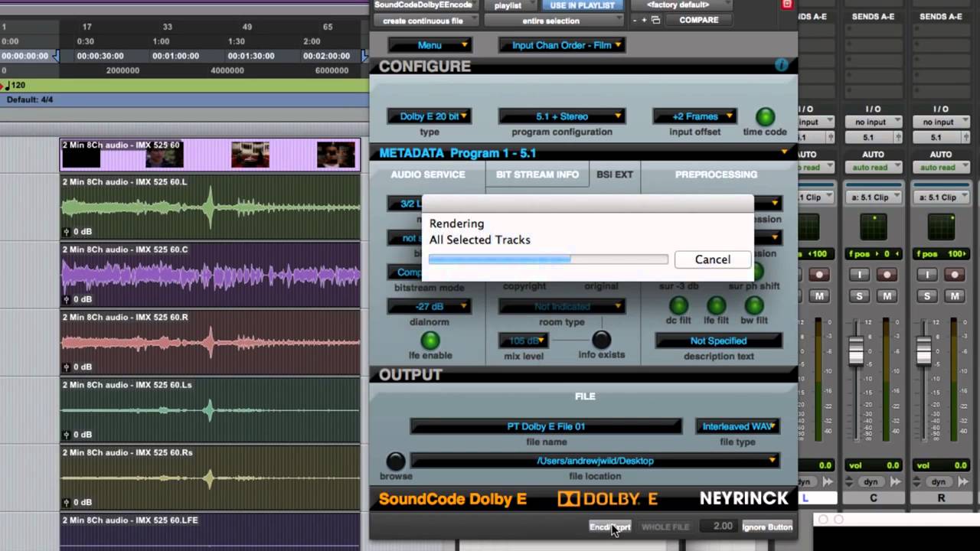The image size is (980, 551).
Task: Click the red target button in plug-in header
Action: (x=786, y=5)
